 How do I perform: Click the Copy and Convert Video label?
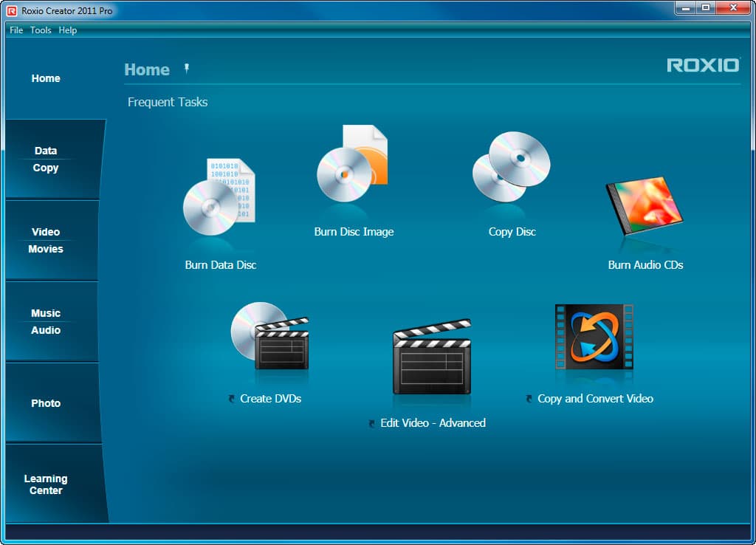point(596,399)
